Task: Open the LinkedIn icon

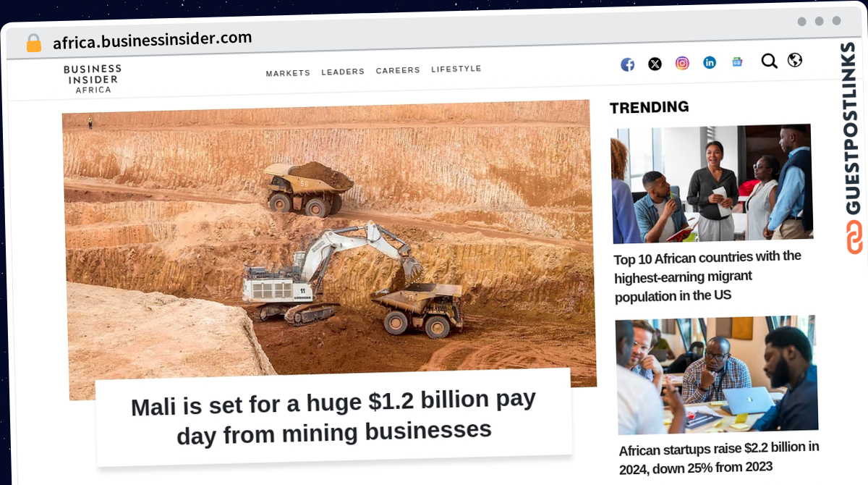Action: 710,62
